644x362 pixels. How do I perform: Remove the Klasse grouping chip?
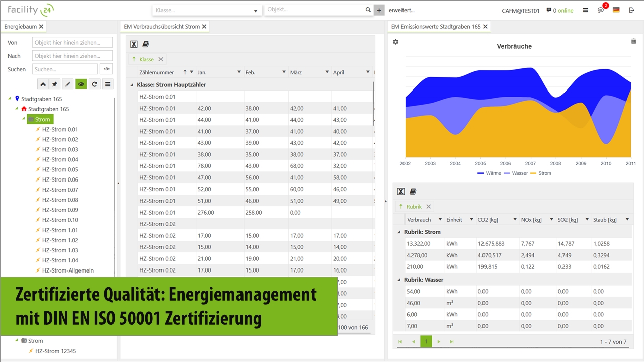point(161,59)
